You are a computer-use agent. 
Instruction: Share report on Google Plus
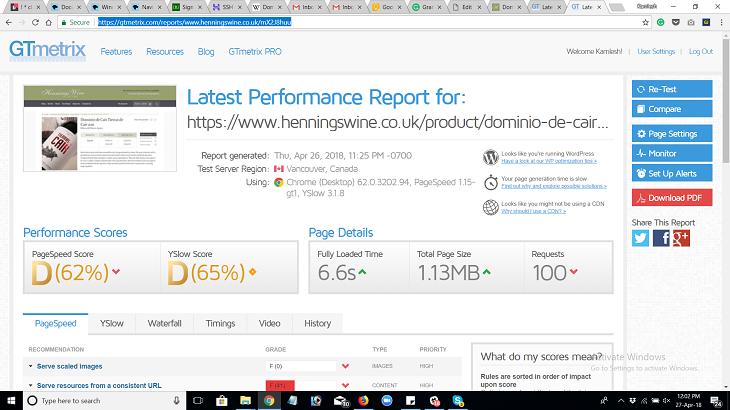click(681, 238)
